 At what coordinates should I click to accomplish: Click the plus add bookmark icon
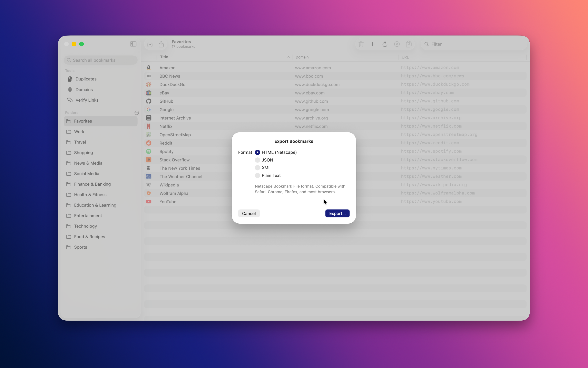(x=372, y=44)
